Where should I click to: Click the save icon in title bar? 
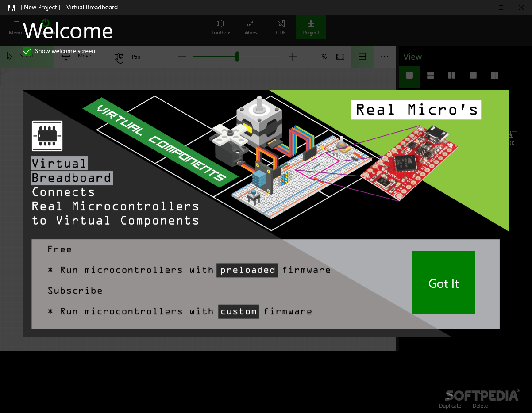pos(12,8)
